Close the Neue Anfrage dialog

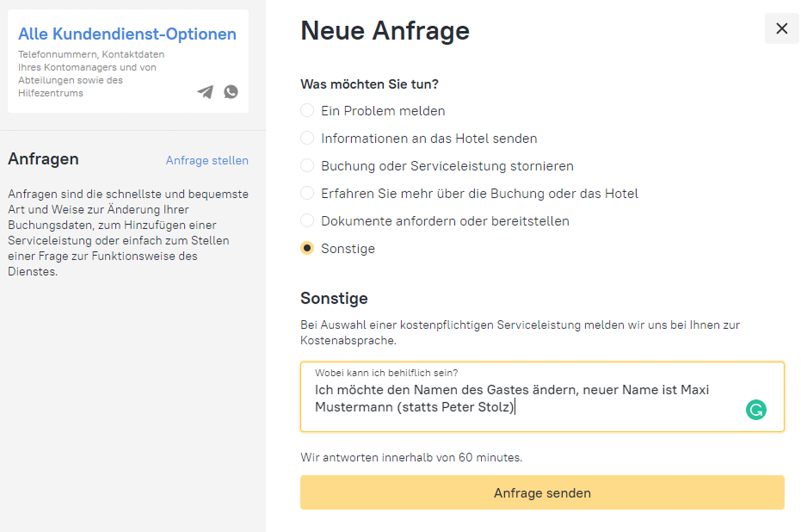tap(782, 28)
